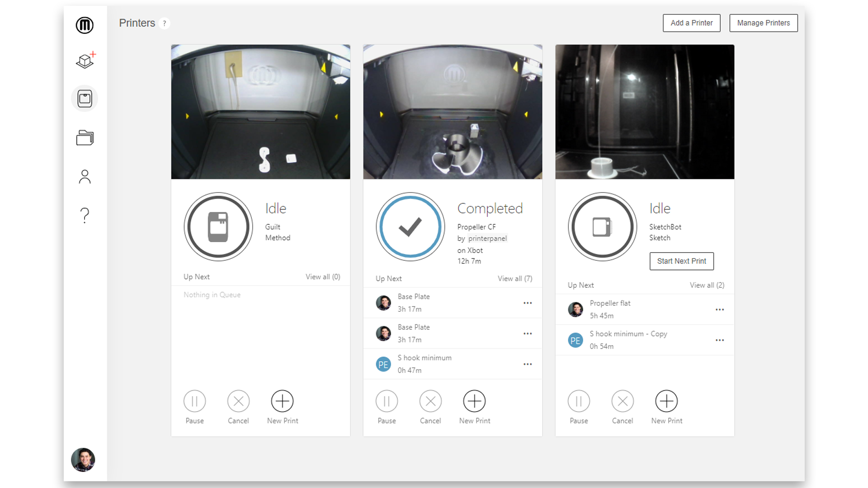This screenshot has width=868, height=488.
Task: Click the MakerBot logo icon
Action: (85, 25)
